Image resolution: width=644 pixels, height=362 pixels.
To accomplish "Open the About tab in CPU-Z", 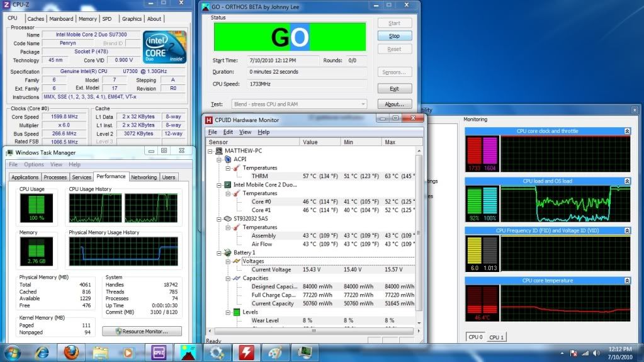I will (x=154, y=19).
